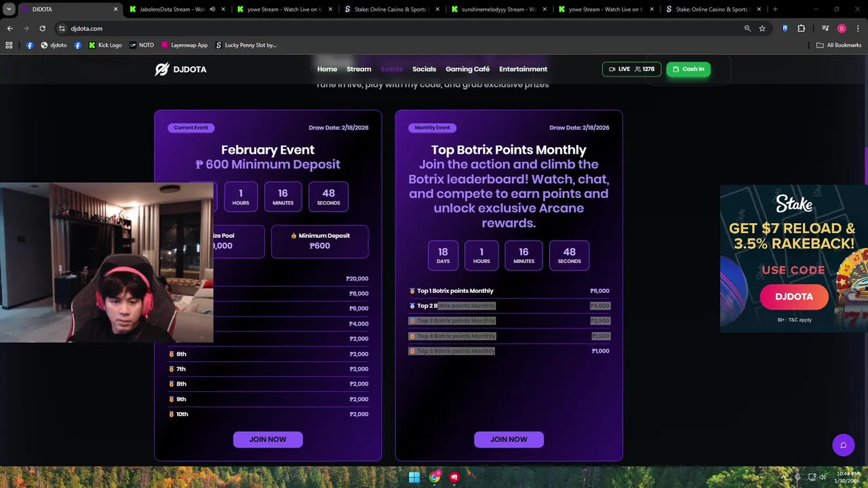
Task: Click JOIN NOW under Top Botrix Points Monthly
Action: coord(509,439)
